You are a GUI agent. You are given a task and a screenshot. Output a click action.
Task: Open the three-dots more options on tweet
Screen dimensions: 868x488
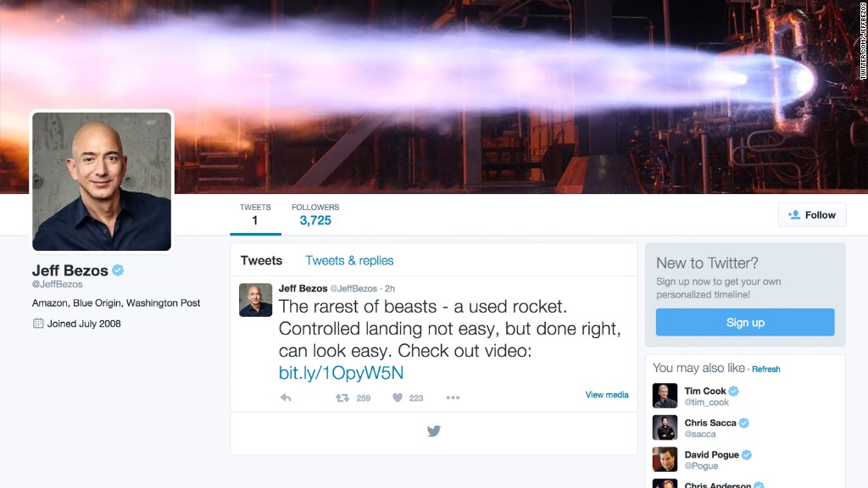pos(453,397)
